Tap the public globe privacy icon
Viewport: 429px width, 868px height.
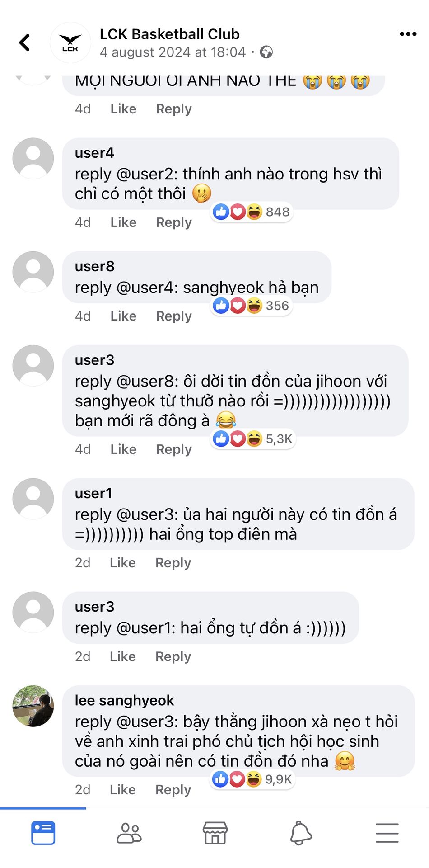pos(266,52)
